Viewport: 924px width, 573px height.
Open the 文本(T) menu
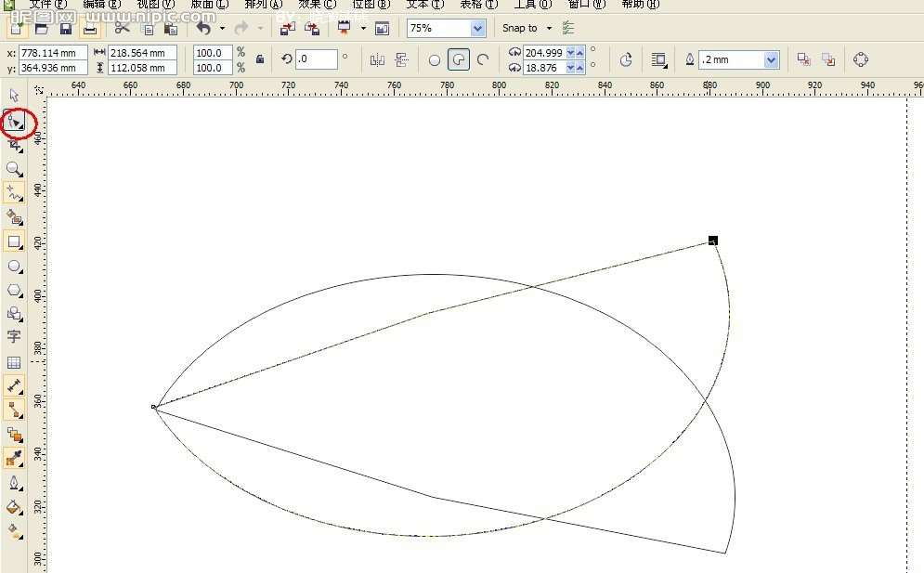tap(425, 5)
